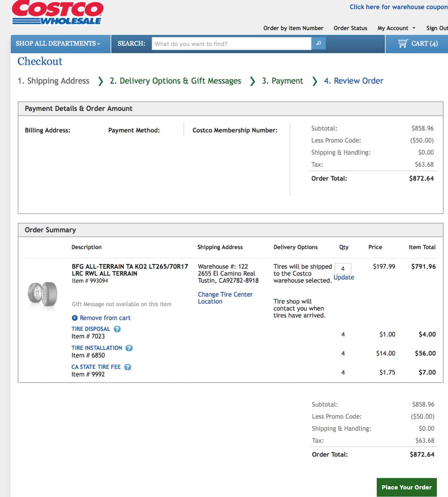Screen dimensions: 448x497
Task: Click the CA State Tire Fee help icon
Action: 128,367
